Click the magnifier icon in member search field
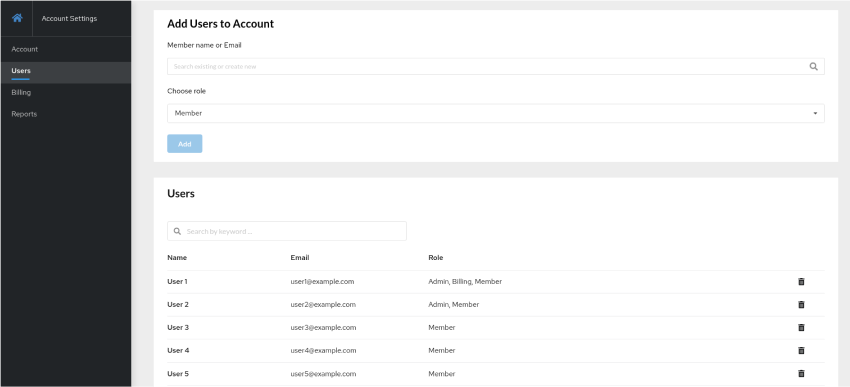The height and width of the screenshot is (387, 850). pos(813,67)
